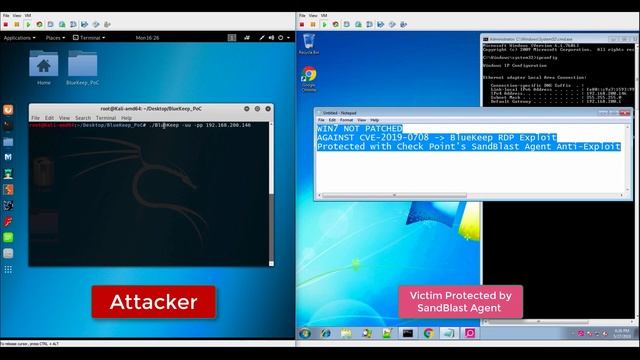Screen dimensions: 640x360
Task: Click the Windows taskbar clock
Action: tap(622, 333)
